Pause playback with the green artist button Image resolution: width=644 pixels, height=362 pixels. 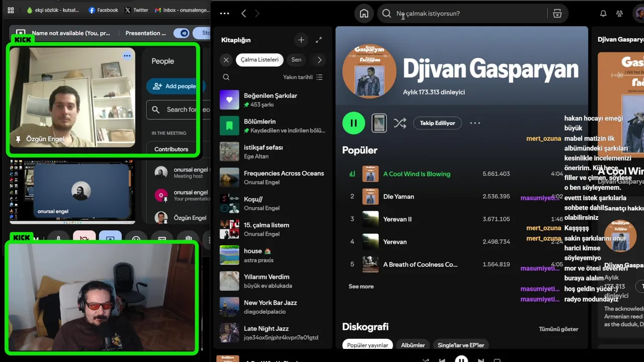point(354,123)
